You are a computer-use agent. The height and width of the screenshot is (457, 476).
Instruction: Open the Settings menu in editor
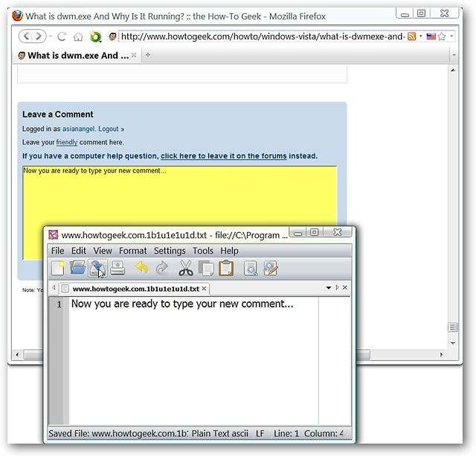coord(170,251)
